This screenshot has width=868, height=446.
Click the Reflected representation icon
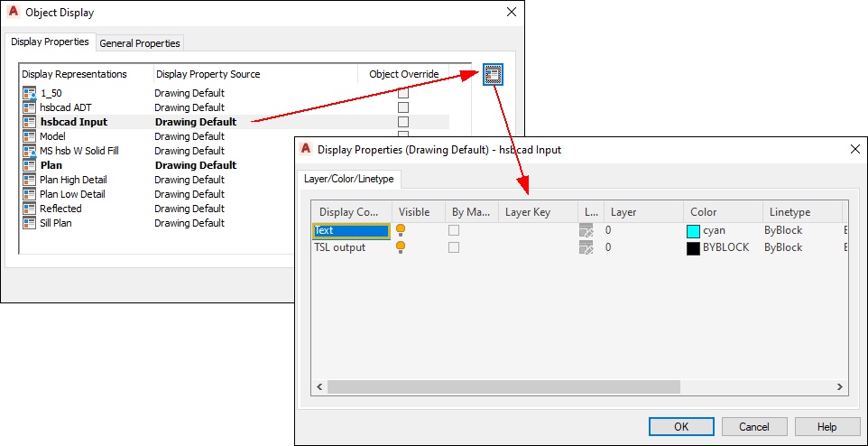[30, 209]
